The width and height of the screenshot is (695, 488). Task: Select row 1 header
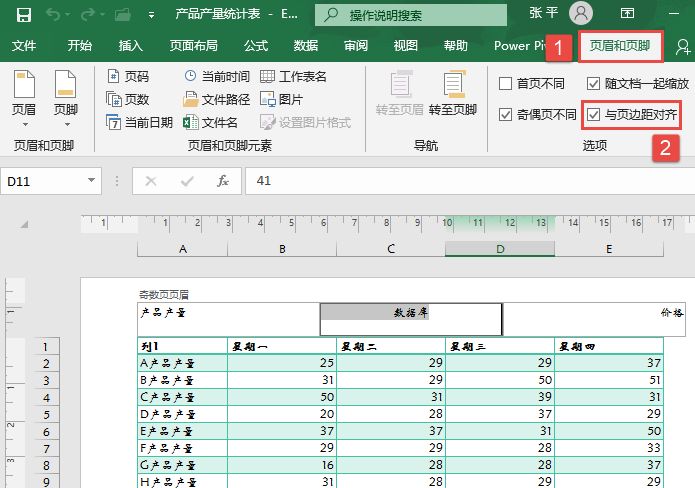46,347
